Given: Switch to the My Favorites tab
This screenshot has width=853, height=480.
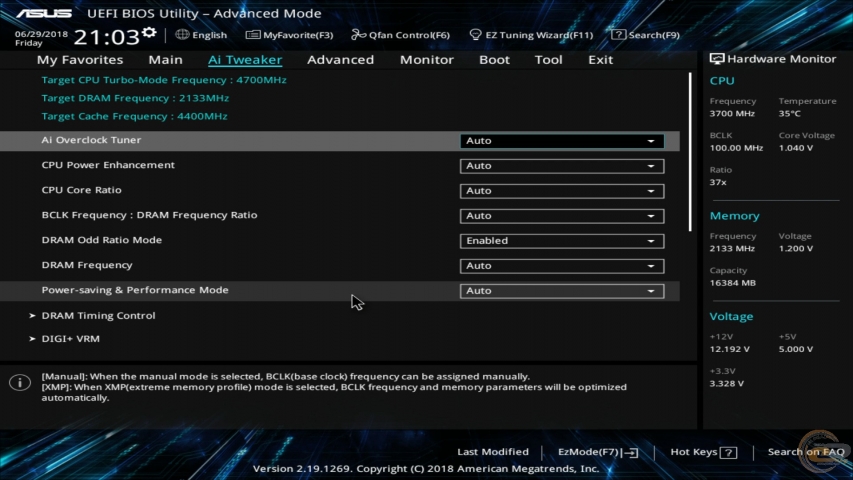Looking at the screenshot, I should (x=80, y=60).
